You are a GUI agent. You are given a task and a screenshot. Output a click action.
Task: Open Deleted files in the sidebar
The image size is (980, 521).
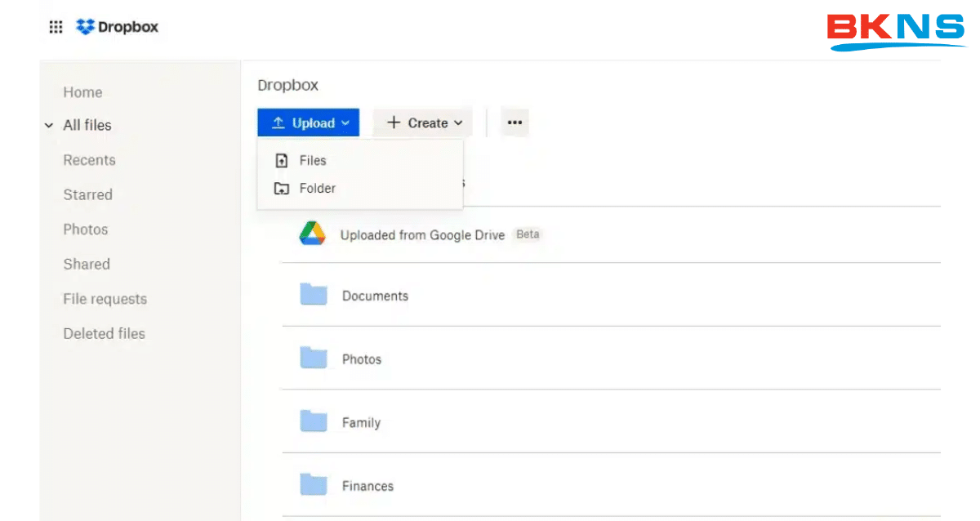104,333
